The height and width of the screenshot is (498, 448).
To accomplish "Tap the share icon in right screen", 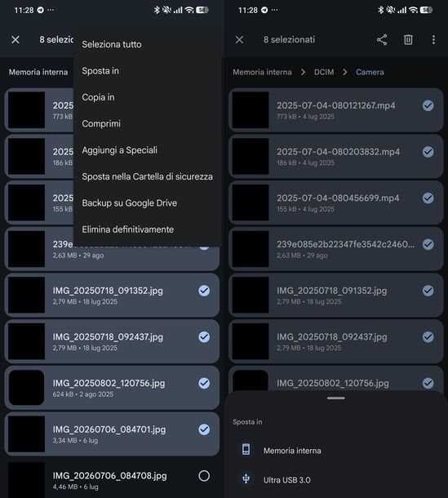I will tap(382, 40).
